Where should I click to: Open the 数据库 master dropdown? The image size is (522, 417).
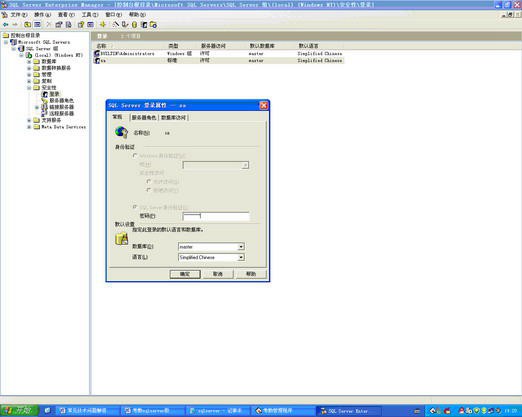point(241,247)
